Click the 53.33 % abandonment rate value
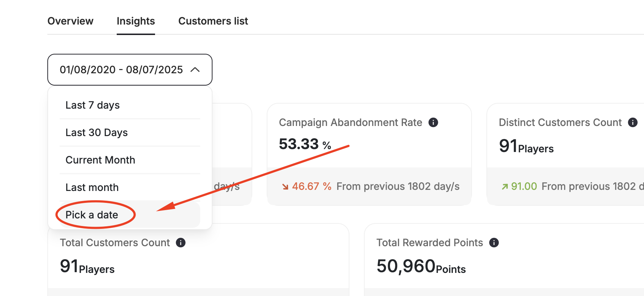 pyautogui.click(x=305, y=144)
